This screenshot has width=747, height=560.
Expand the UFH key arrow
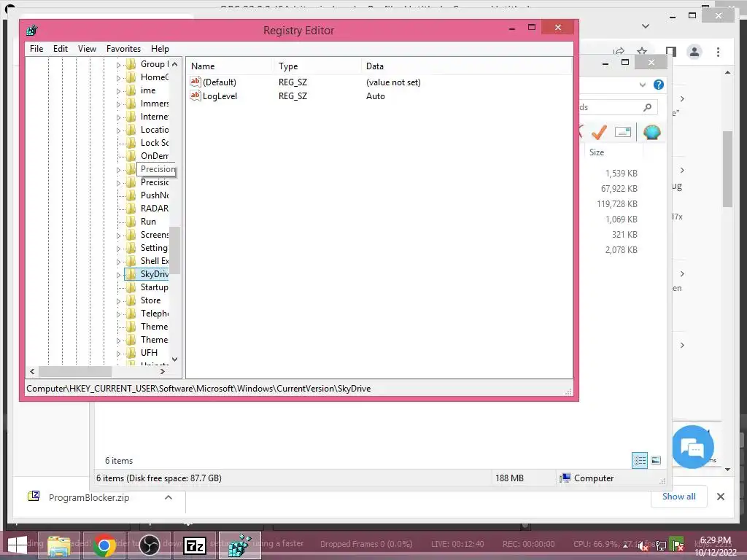click(x=118, y=354)
